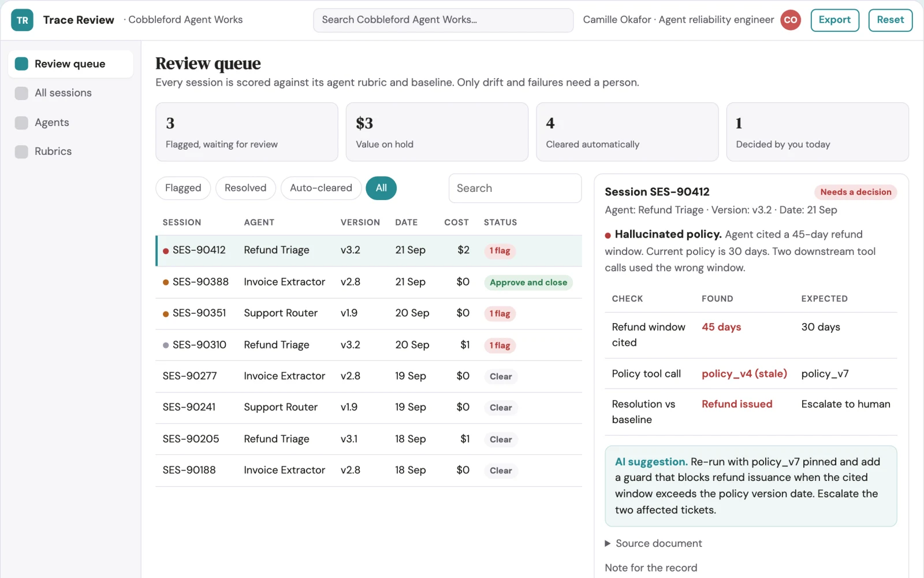Open the Agents sidebar icon
This screenshot has height=578, width=924.
point(21,123)
